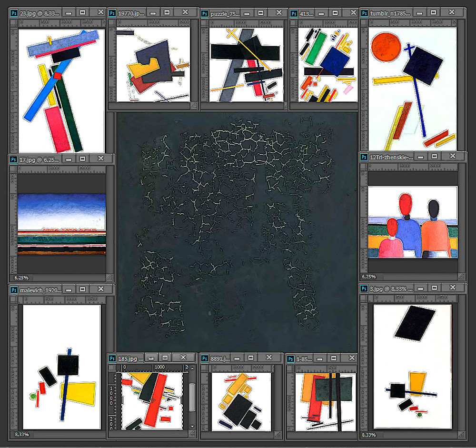Click the vertical scrollbar thumb in 185.jpg window
The image size is (476, 448).
coord(192,398)
